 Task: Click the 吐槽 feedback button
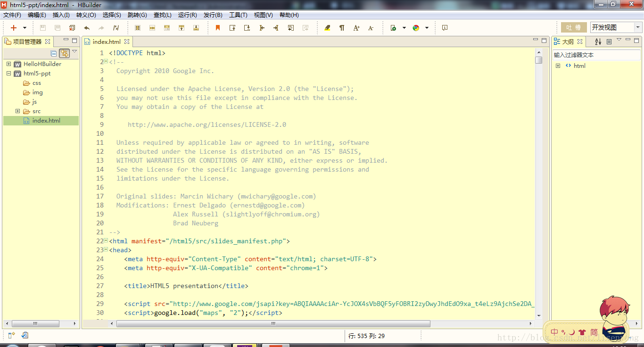[x=574, y=27]
